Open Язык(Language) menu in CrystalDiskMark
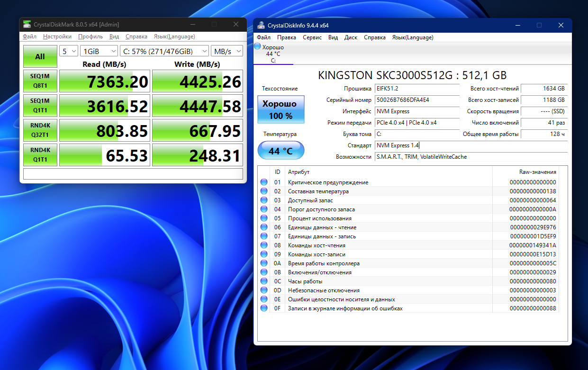This screenshot has width=588, height=370. 174,36
